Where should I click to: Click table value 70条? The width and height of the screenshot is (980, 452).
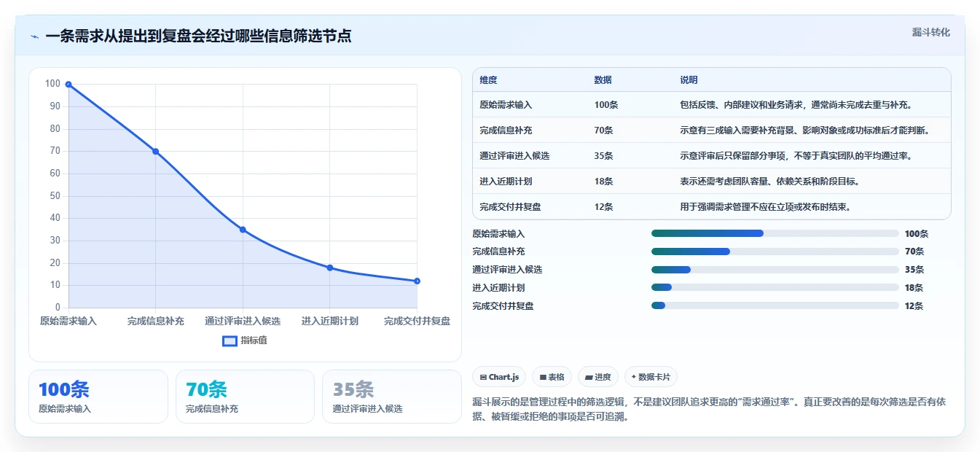603,130
